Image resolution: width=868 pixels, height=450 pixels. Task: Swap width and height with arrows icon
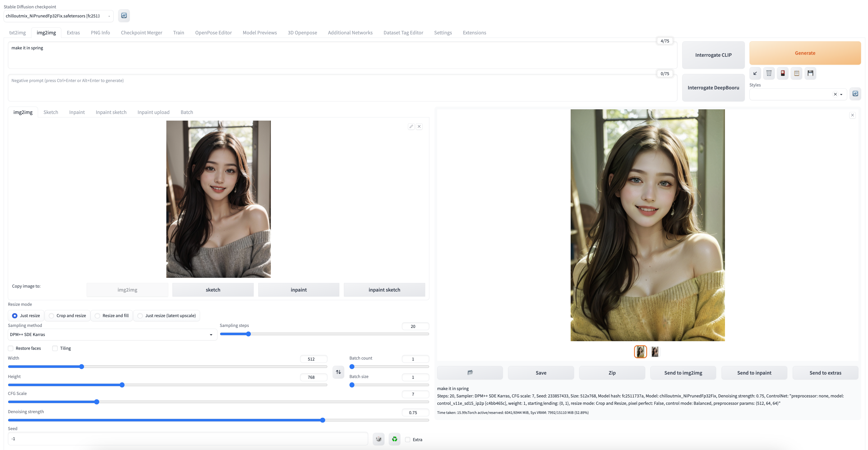coord(338,372)
